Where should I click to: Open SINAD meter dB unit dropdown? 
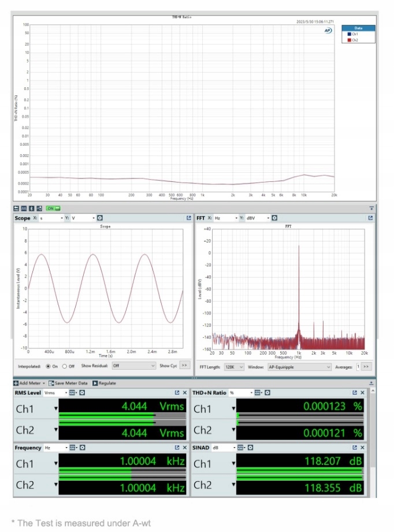pos(224,448)
